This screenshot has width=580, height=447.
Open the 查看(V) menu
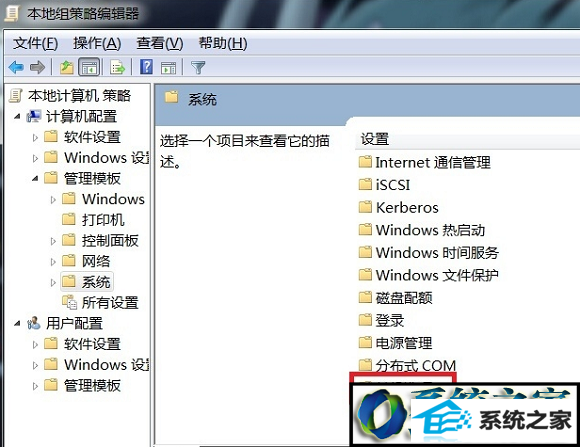160,44
